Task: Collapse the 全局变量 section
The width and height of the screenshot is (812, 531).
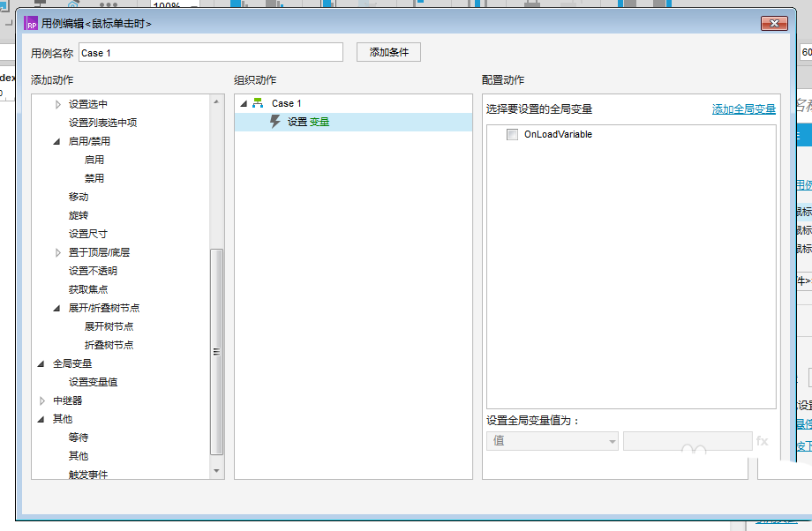Action: [42, 363]
